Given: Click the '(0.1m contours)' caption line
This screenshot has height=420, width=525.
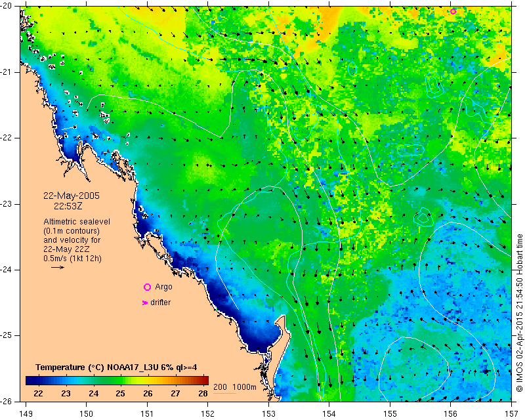Looking at the screenshot, I should pyautogui.click(x=72, y=231).
